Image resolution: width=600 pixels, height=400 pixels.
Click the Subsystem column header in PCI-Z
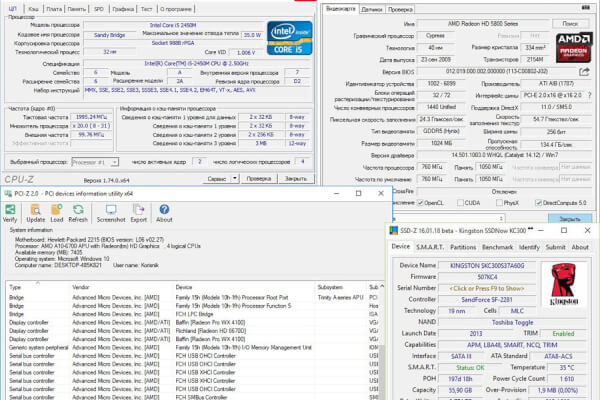[x=341, y=287]
